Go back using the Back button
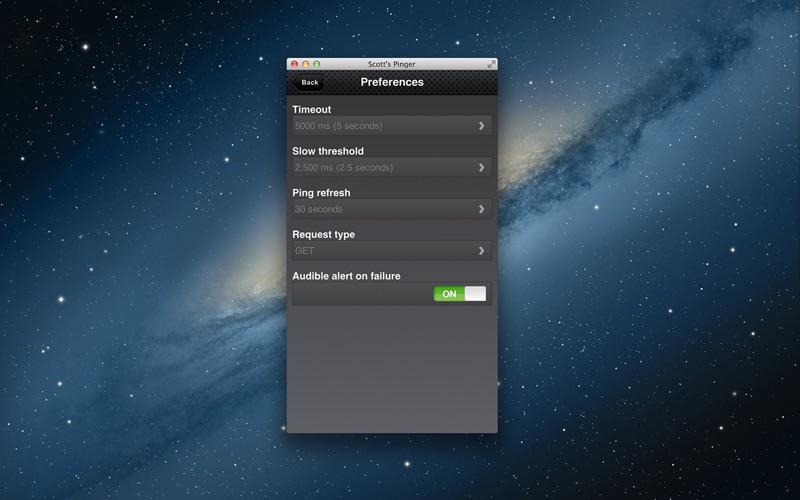The image size is (800, 500). pos(308,82)
